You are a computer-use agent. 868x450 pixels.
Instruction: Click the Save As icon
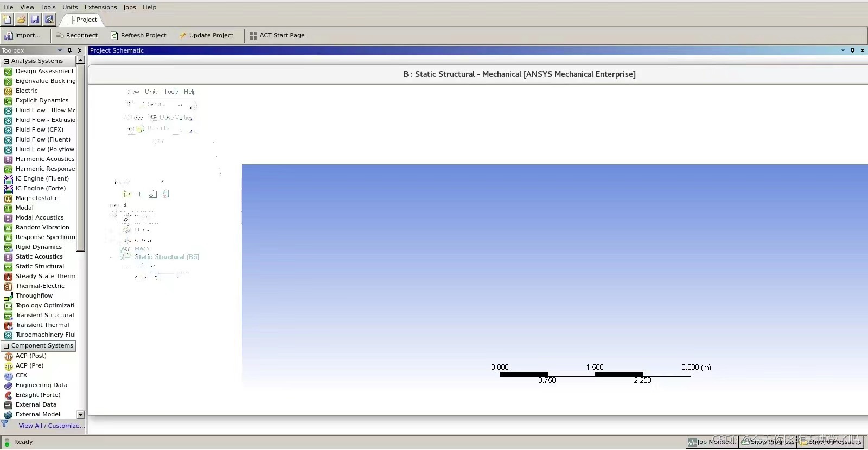coord(49,20)
